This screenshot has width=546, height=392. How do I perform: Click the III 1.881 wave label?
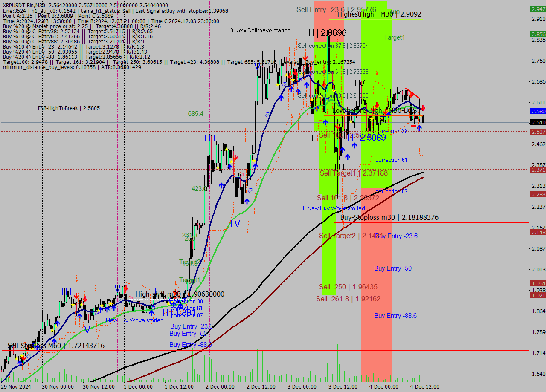179,312
